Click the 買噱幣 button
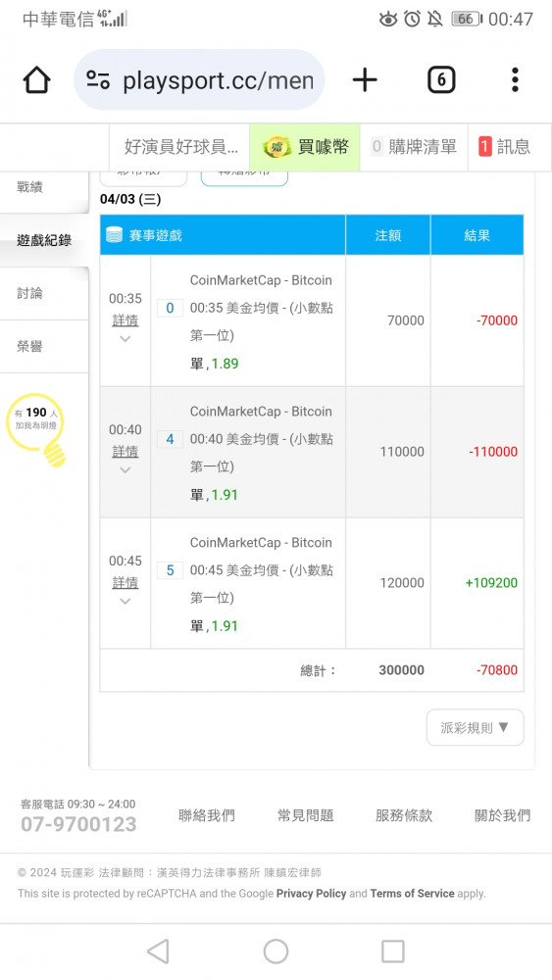Screen dimensions: 552x980 point(305,147)
